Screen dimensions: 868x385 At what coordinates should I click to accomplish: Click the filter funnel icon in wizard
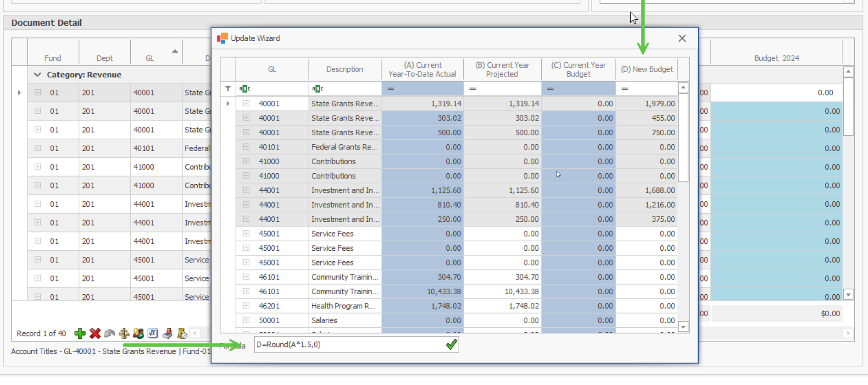228,88
